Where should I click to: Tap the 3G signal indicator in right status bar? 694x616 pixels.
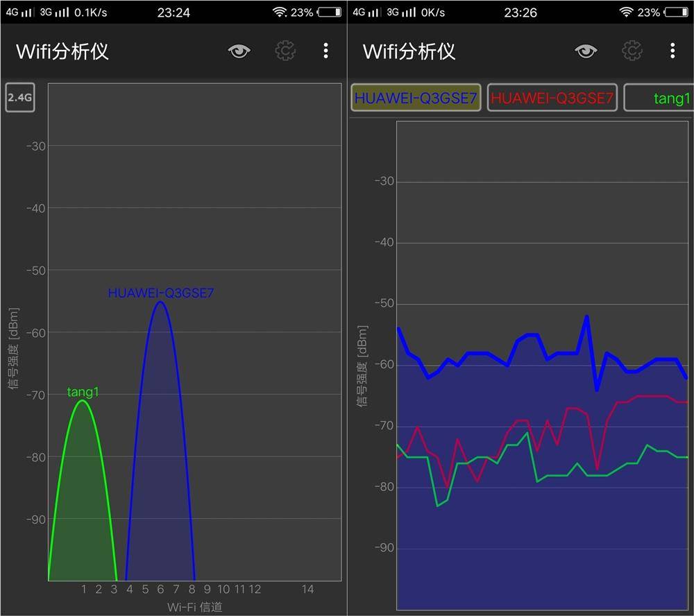[x=401, y=12]
